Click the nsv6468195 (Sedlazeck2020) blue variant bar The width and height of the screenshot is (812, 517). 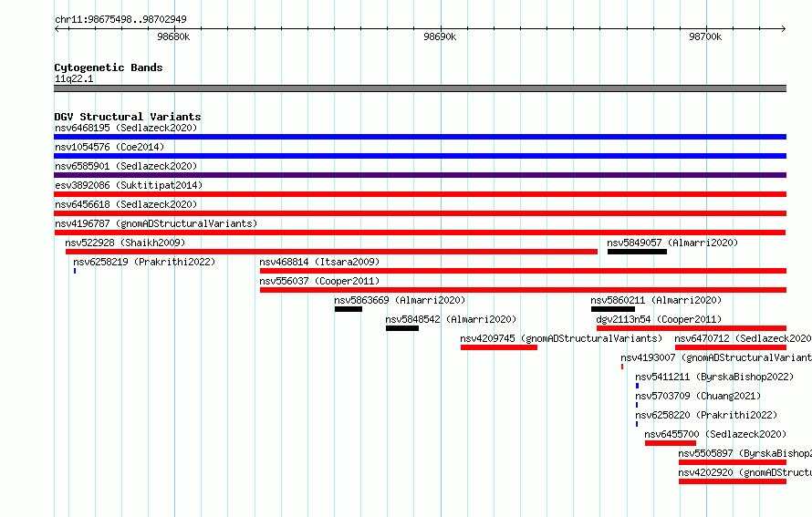pos(420,137)
